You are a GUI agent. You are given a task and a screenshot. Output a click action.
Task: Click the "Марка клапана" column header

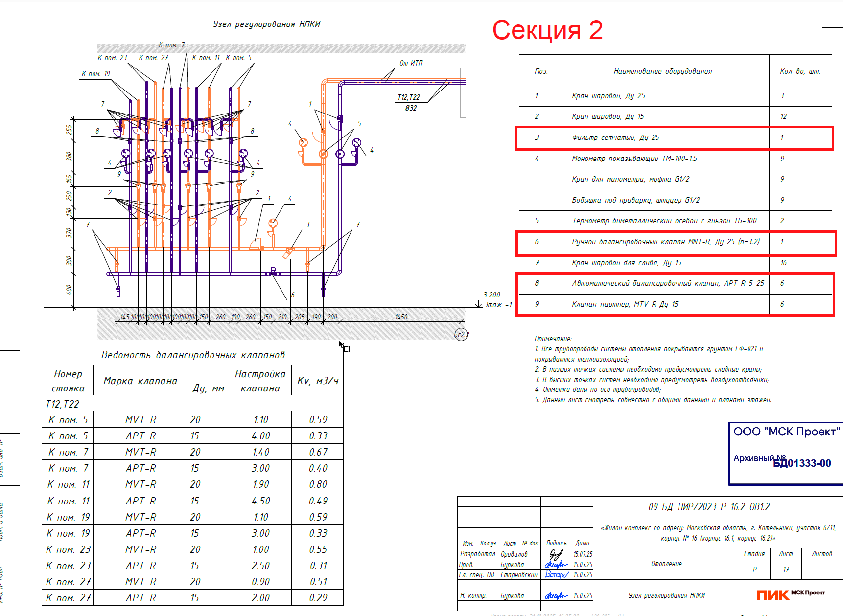(140, 381)
